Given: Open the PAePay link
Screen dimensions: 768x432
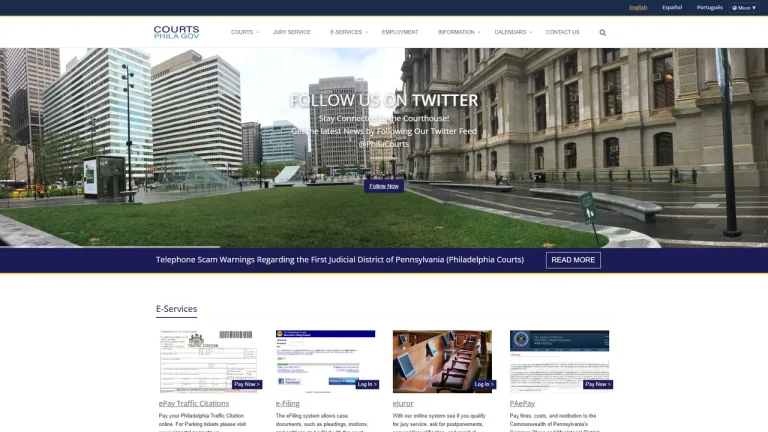Looking at the screenshot, I should (x=522, y=404).
